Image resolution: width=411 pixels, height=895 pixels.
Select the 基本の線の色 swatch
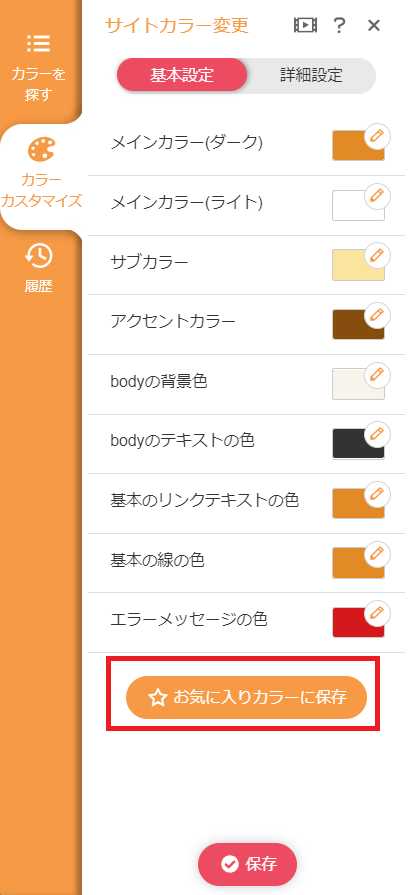tap(358, 563)
